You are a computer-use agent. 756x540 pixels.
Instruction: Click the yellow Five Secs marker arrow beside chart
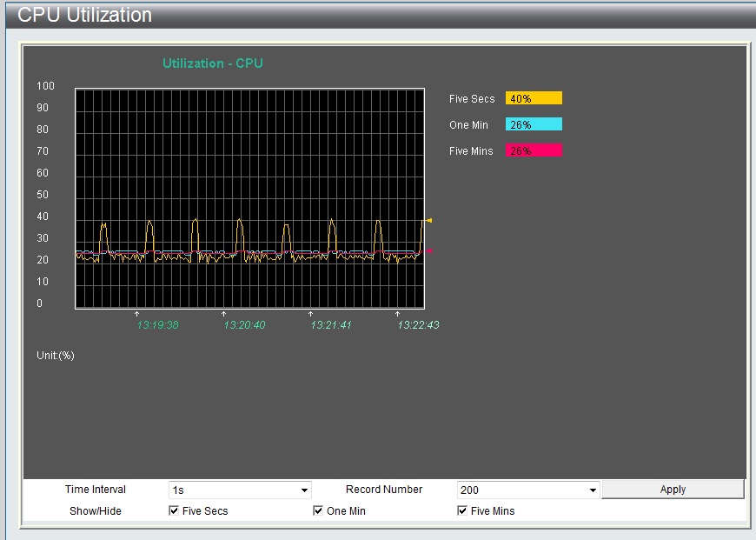[428, 221]
